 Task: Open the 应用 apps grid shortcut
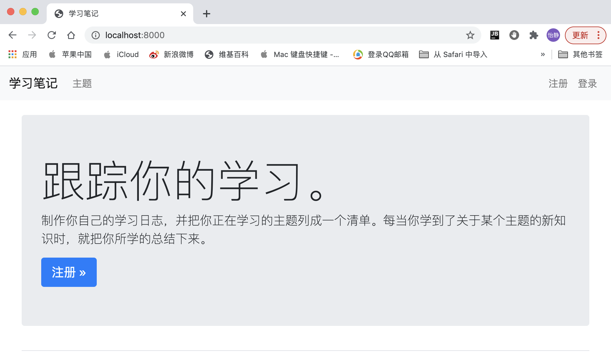23,55
